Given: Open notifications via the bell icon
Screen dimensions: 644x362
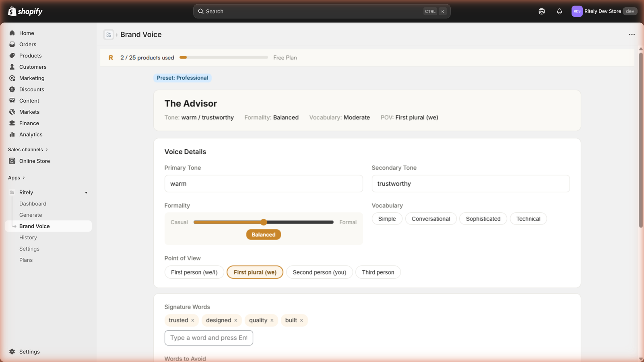Looking at the screenshot, I should (x=559, y=11).
